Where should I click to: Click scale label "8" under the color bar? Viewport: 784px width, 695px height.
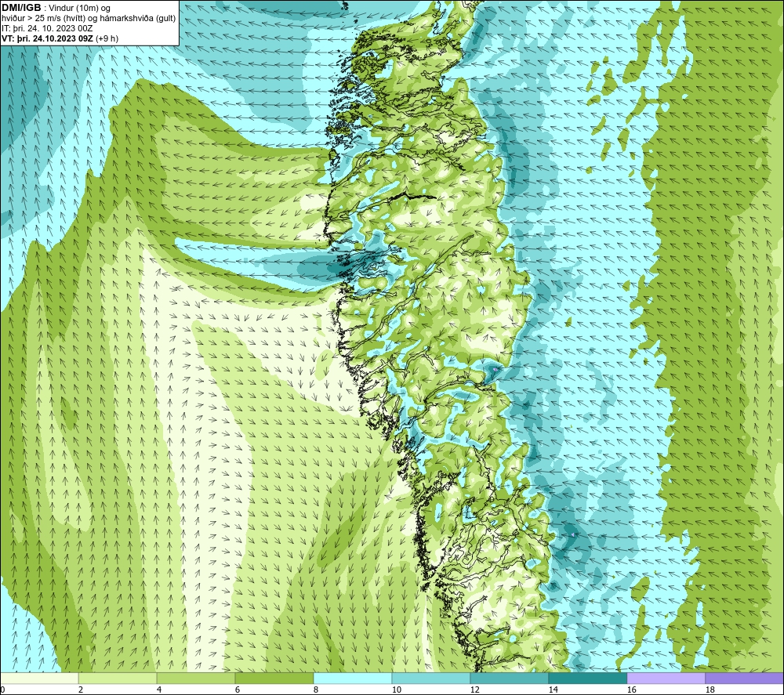coord(315,690)
